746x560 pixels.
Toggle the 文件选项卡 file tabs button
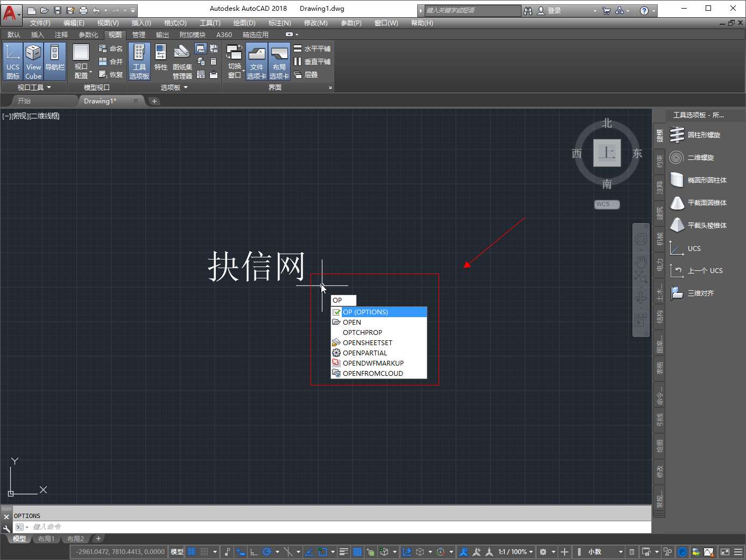tap(257, 61)
